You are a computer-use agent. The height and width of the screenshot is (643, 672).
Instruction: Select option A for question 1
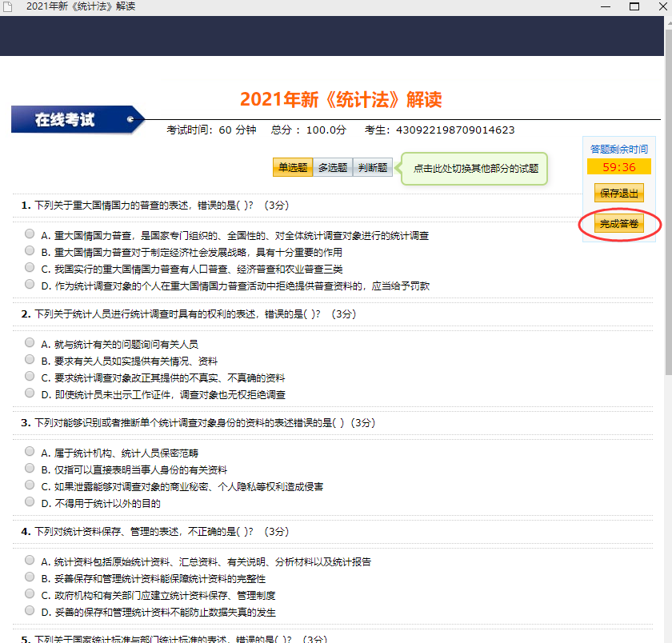click(x=29, y=234)
